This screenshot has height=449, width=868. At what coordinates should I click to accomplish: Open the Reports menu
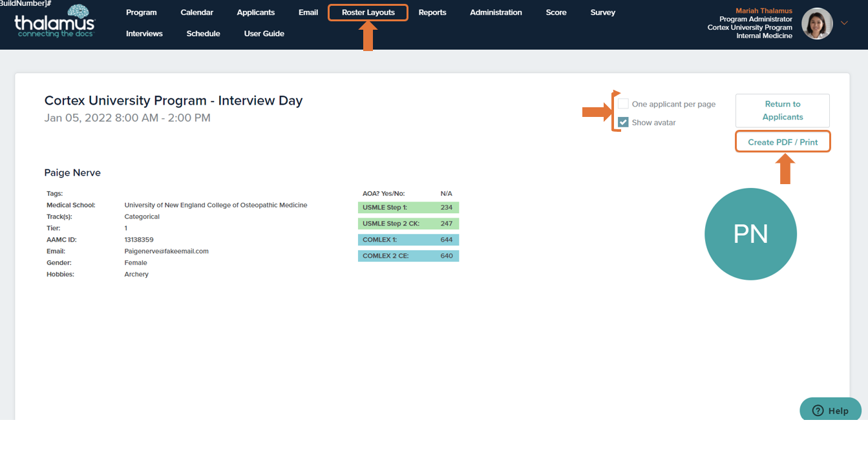coord(432,12)
